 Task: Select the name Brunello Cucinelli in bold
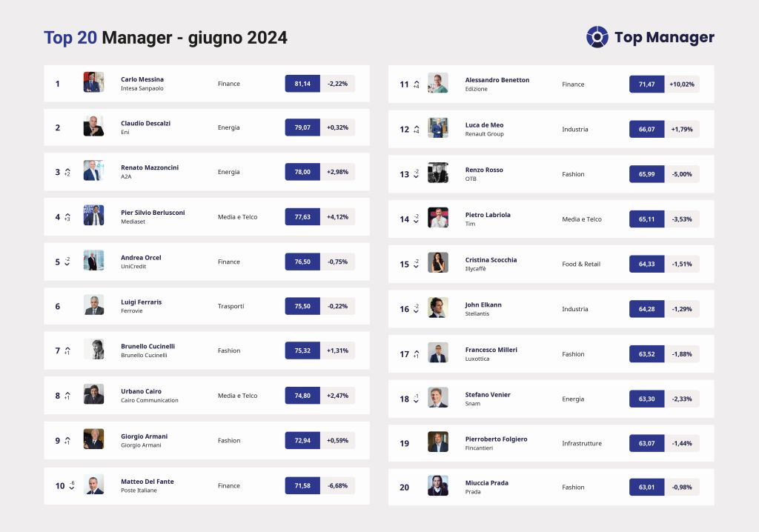click(148, 346)
